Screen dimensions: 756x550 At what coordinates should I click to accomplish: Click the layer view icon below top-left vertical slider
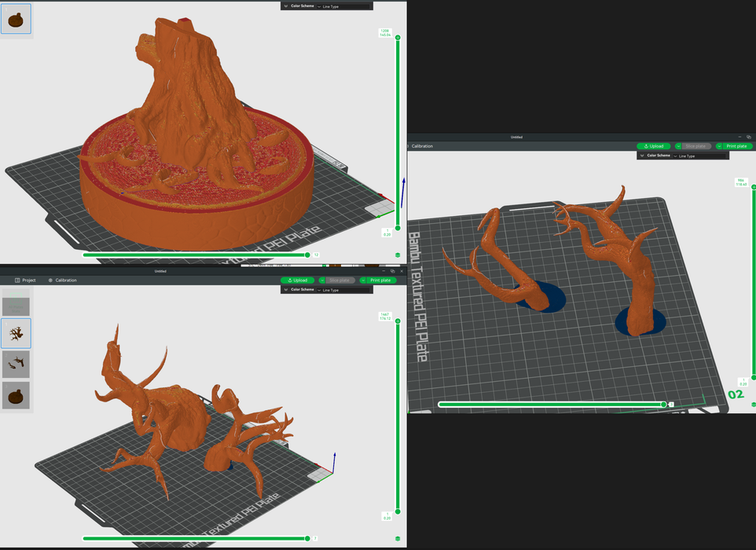tap(398, 255)
